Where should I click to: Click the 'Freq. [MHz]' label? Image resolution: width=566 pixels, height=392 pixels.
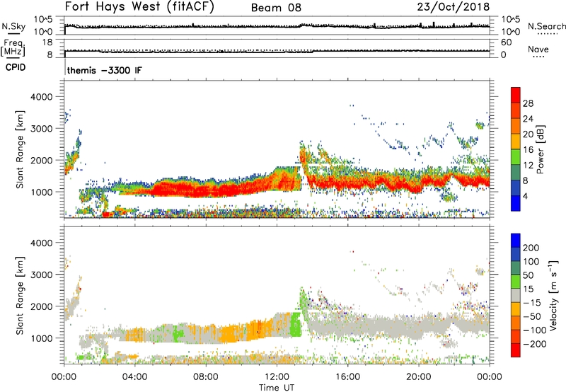click(x=13, y=47)
